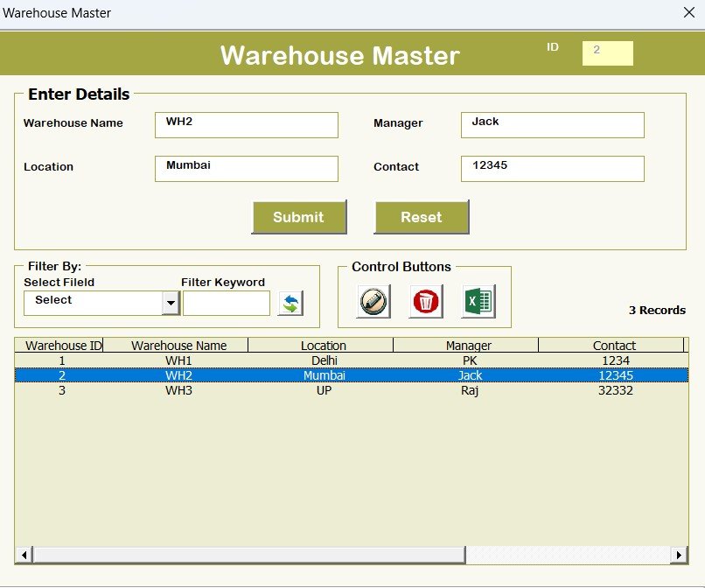This screenshot has width=705, height=588.
Task: Click the green refresh filter icon
Action: [x=290, y=304]
